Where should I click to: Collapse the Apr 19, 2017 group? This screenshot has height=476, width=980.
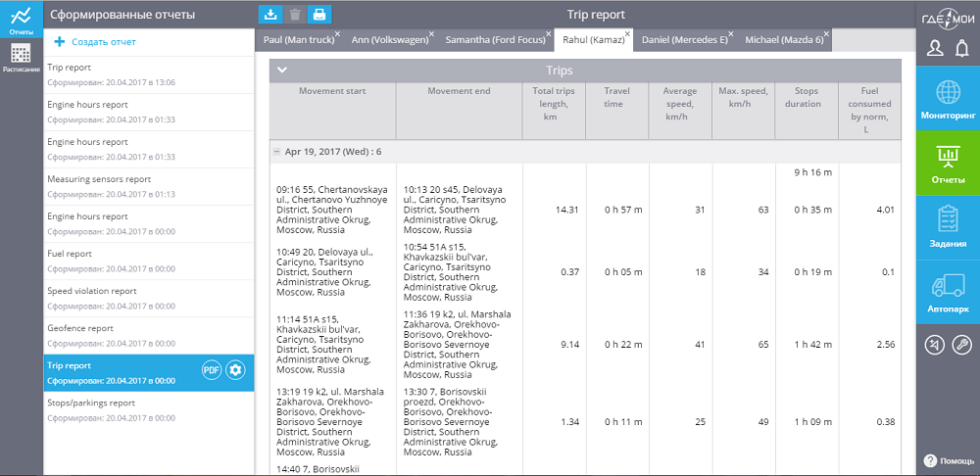pos(277,152)
